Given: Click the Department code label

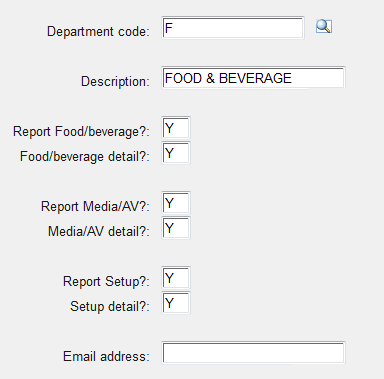Looking at the screenshot, I should pyautogui.click(x=98, y=31).
